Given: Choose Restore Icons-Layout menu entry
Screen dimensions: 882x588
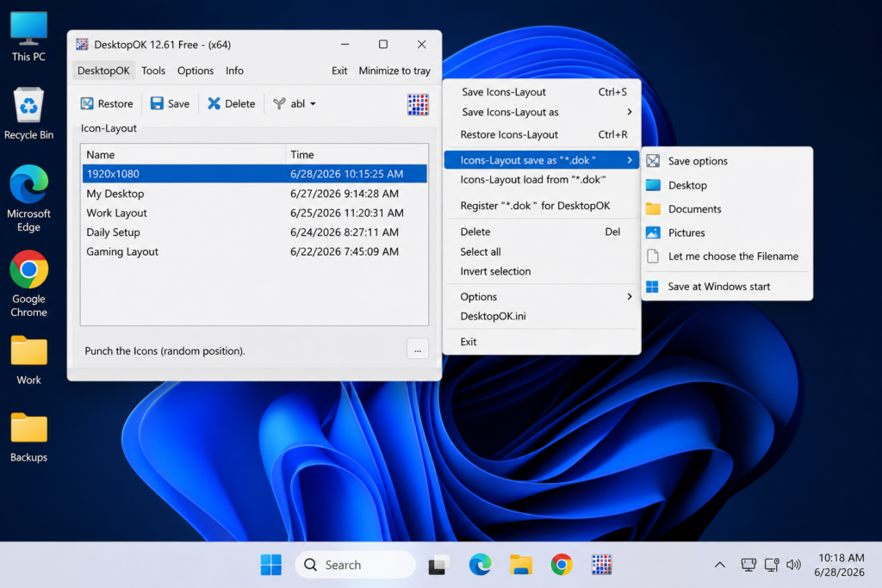Looking at the screenshot, I should [x=542, y=134].
